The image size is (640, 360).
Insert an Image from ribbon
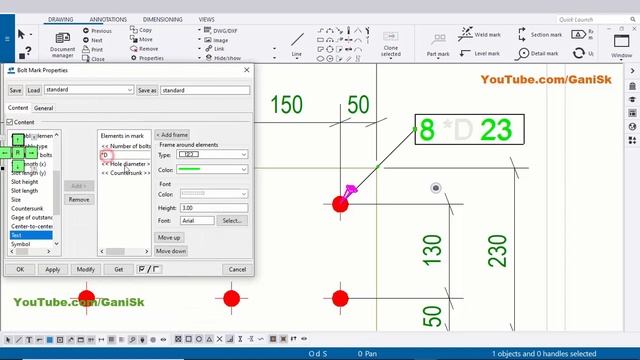pyautogui.click(x=216, y=40)
